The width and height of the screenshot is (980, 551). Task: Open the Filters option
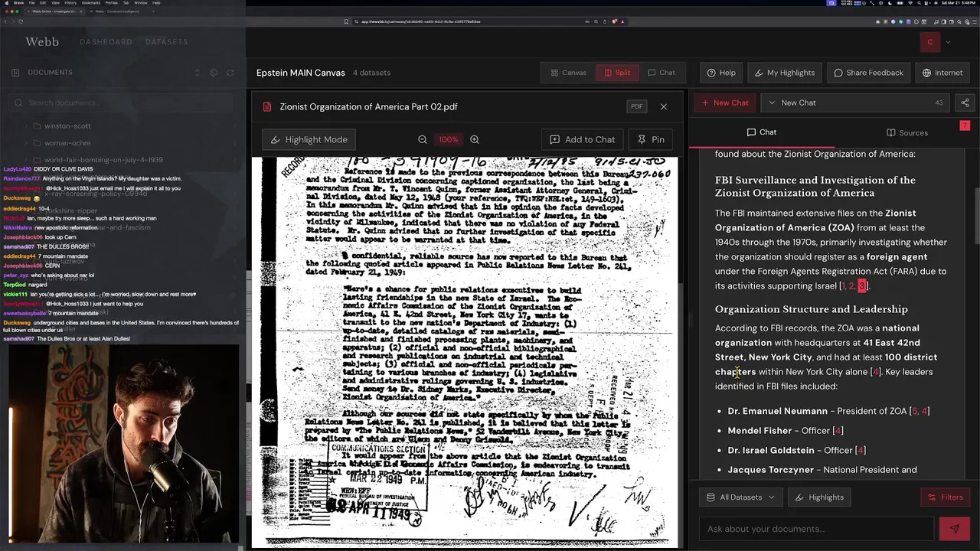(946, 497)
